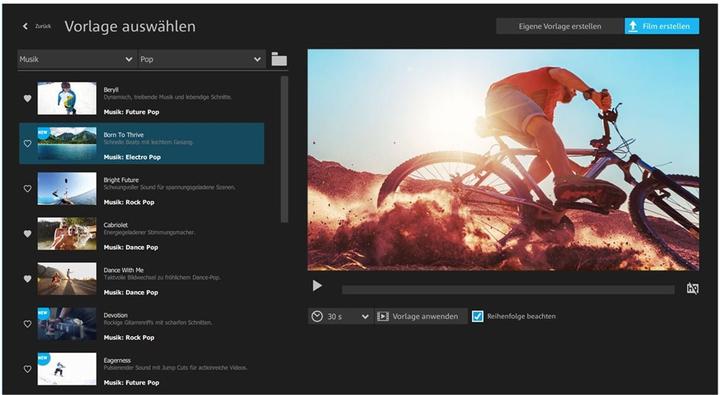
Task: Select the Beryll template thumbnail
Action: pyautogui.click(x=67, y=98)
